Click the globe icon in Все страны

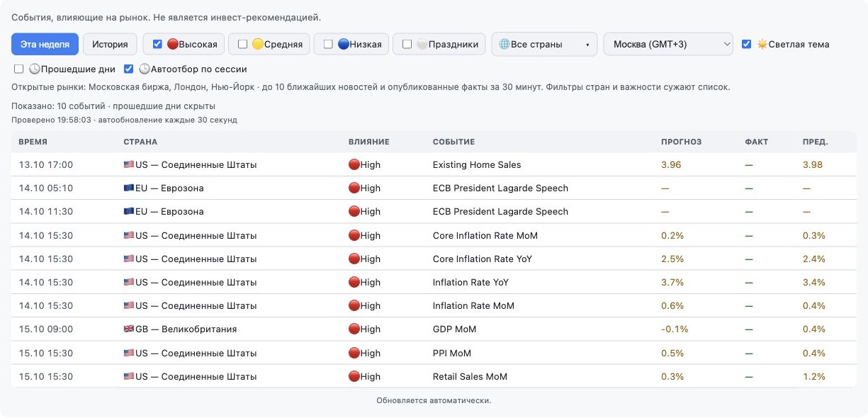(505, 44)
